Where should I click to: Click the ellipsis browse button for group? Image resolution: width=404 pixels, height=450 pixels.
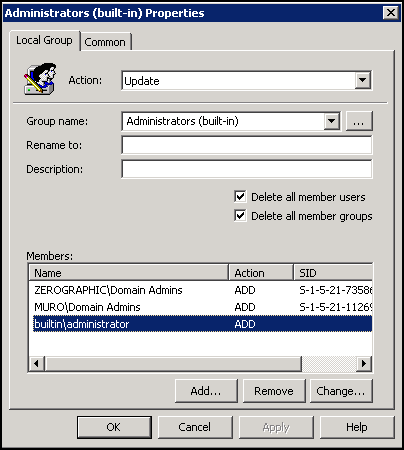pyautogui.click(x=359, y=121)
